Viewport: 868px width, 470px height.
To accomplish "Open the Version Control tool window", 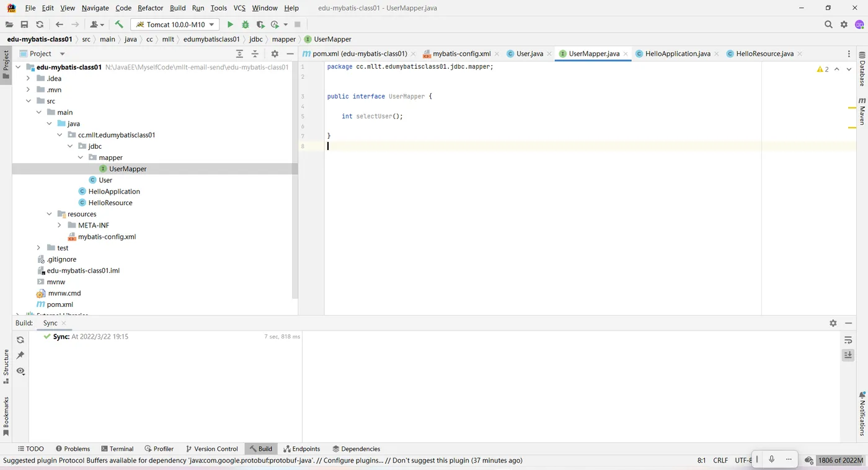I will pos(211,449).
